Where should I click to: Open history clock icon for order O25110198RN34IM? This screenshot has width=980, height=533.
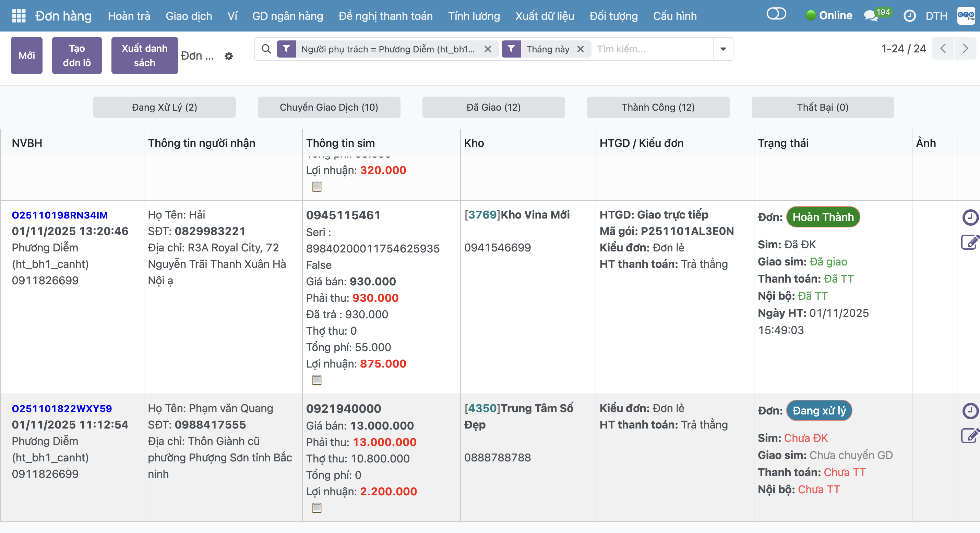[x=970, y=218]
